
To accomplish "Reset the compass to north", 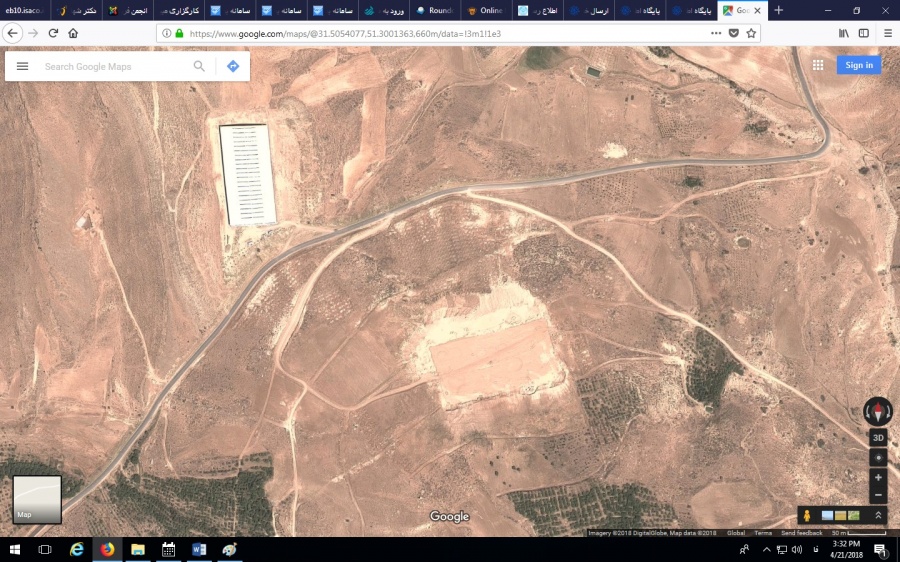I will point(878,411).
